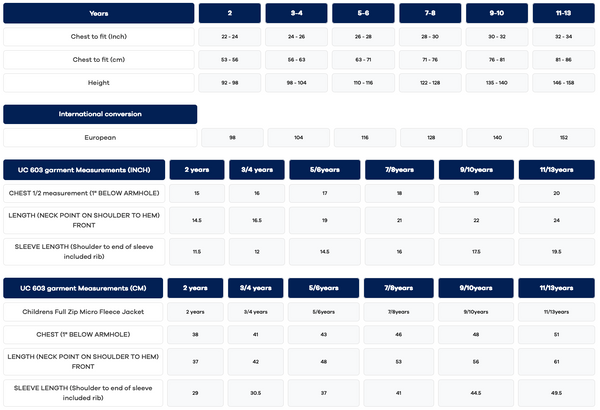Click the UC 603 garment Measurements (INCH) header

[x=84, y=170]
